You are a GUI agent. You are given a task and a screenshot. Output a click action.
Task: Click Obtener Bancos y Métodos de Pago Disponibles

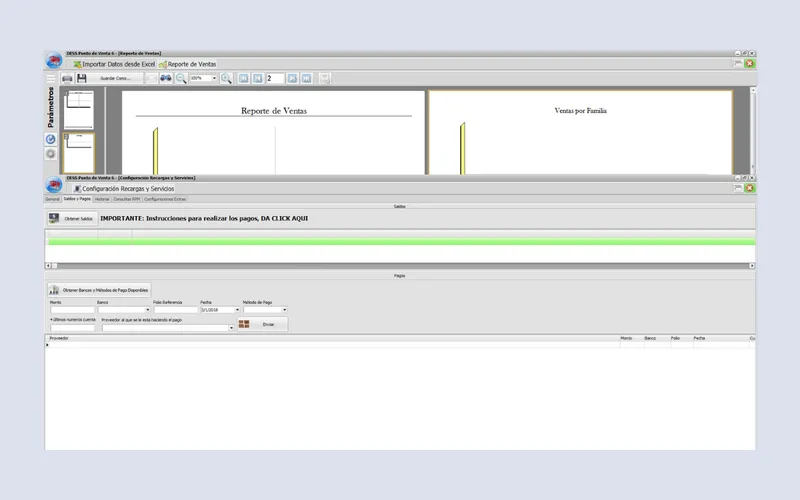pyautogui.click(x=99, y=290)
